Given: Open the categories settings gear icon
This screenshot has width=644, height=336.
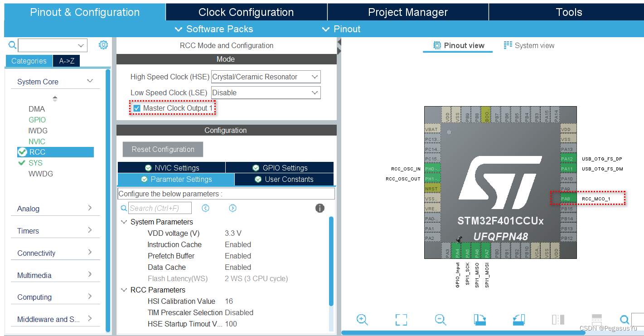Looking at the screenshot, I should coord(103,45).
